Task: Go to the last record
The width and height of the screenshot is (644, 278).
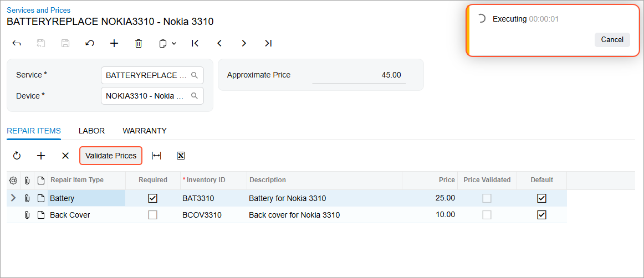Action: click(x=268, y=43)
